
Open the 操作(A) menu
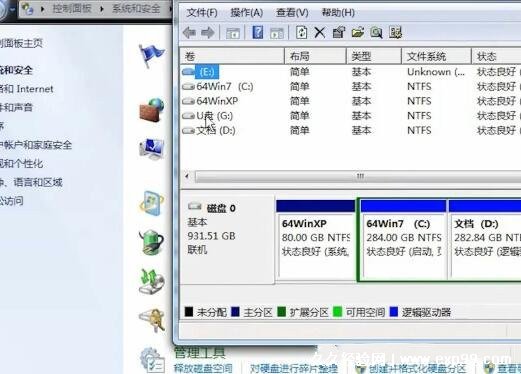[x=247, y=13]
